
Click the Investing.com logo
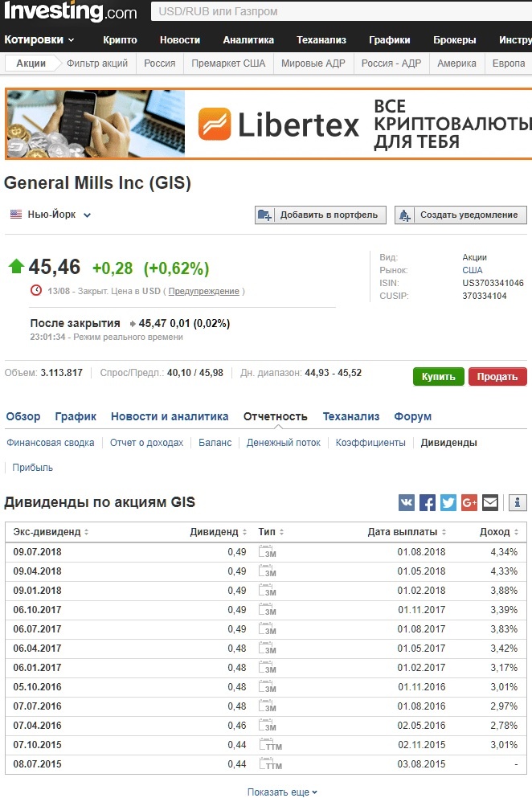(70, 11)
